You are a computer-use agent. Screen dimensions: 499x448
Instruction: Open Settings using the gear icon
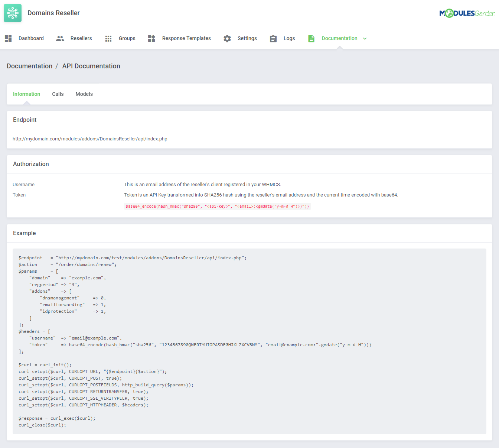click(x=227, y=38)
